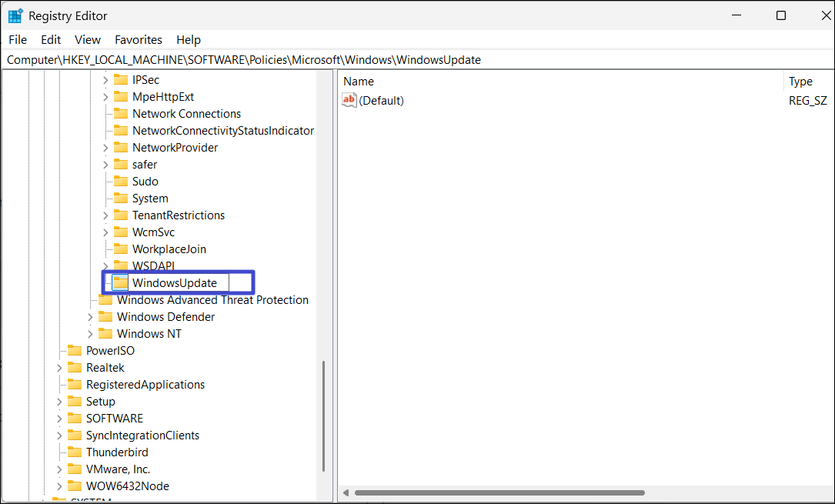This screenshot has height=504, width=835.
Task: Select the Sudo folder icon
Action: (x=121, y=182)
